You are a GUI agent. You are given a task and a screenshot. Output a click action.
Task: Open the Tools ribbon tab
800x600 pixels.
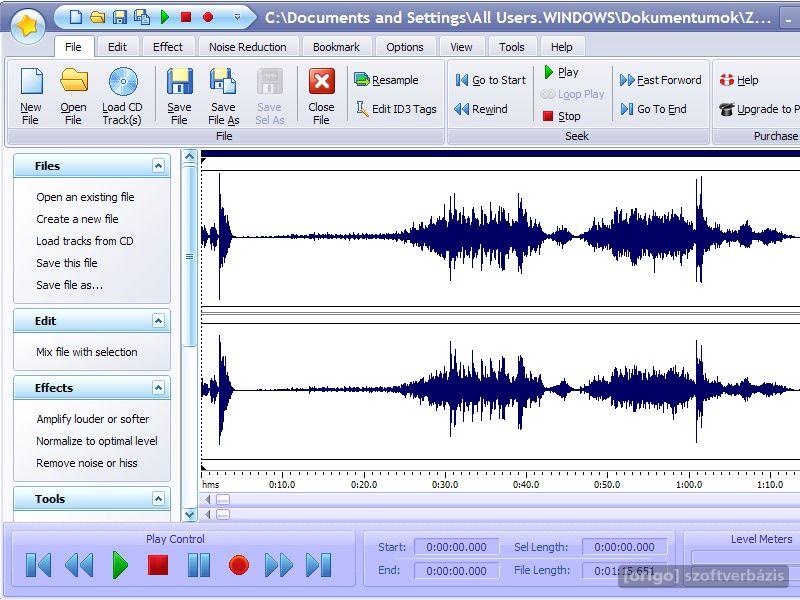512,47
